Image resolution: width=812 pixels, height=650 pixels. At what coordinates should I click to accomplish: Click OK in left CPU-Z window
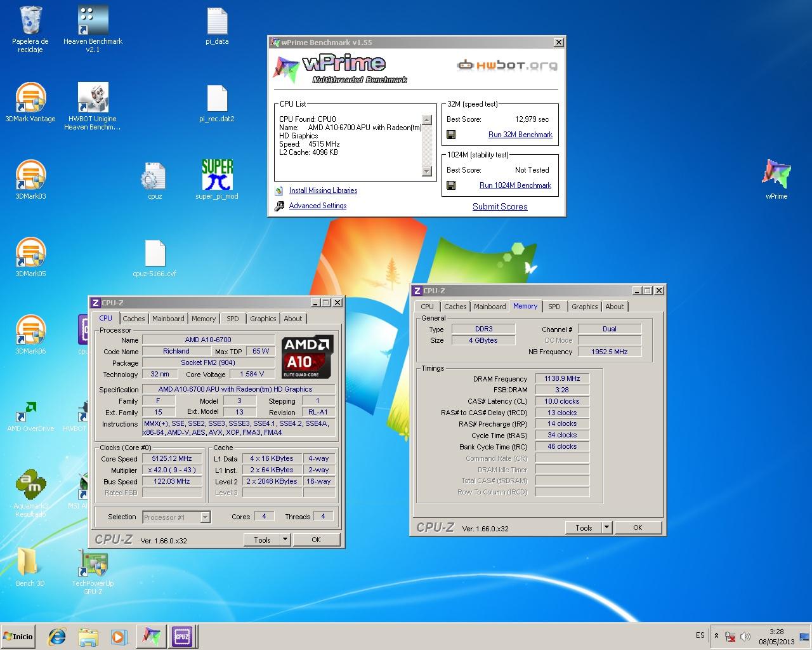tap(316, 540)
